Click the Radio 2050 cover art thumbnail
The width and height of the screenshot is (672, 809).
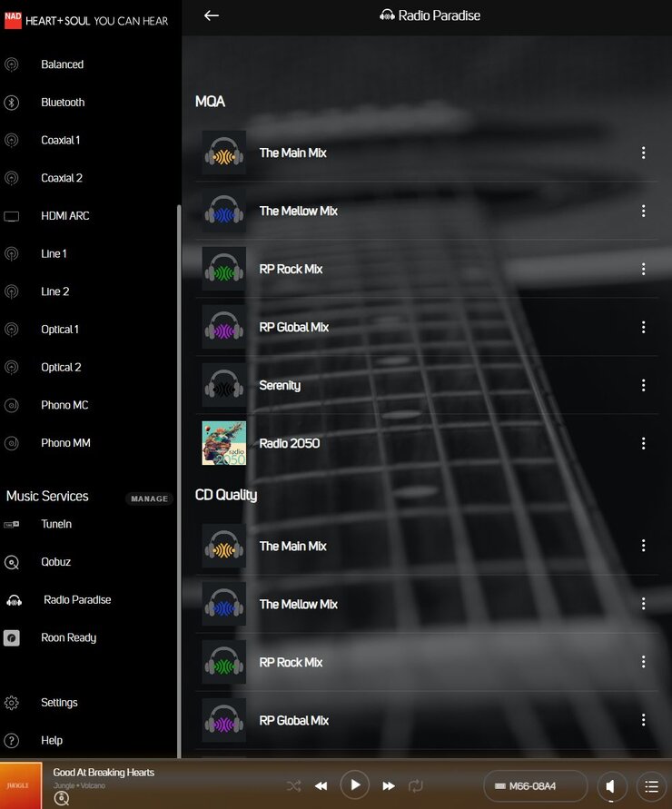(224, 443)
